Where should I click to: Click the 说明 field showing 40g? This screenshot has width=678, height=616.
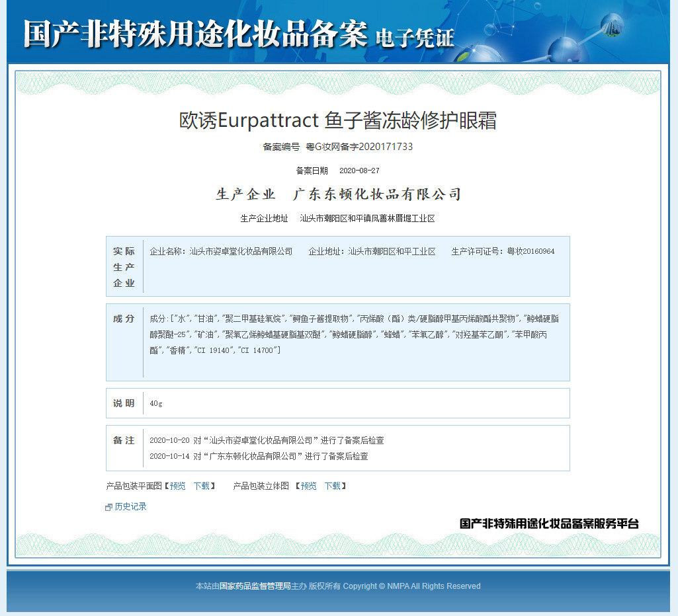pyautogui.click(x=155, y=402)
